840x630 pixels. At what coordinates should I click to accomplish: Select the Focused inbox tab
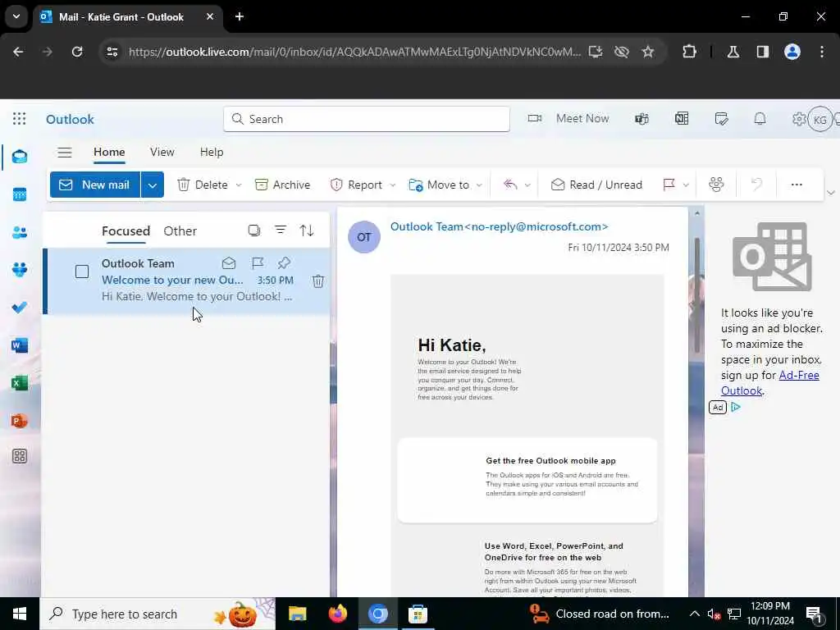tap(126, 231)
